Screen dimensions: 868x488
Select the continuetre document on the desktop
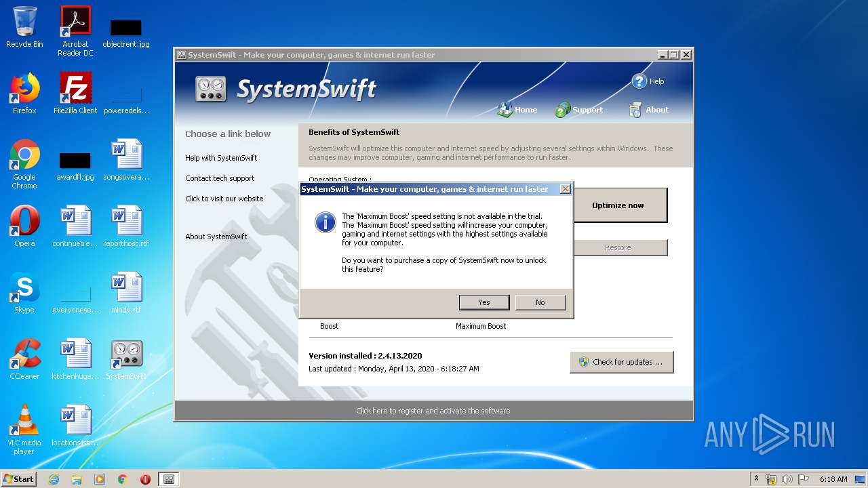[75, 226]
